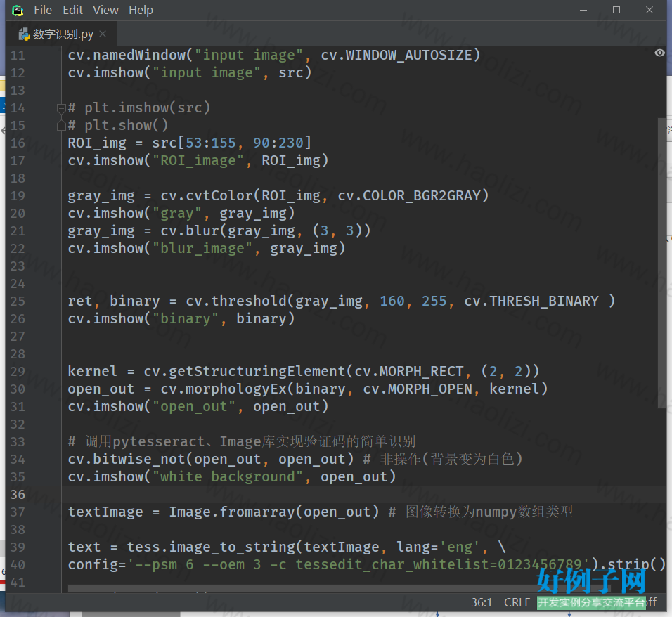
Task: Click threshold value 160
Action: (x=392, y=301)
